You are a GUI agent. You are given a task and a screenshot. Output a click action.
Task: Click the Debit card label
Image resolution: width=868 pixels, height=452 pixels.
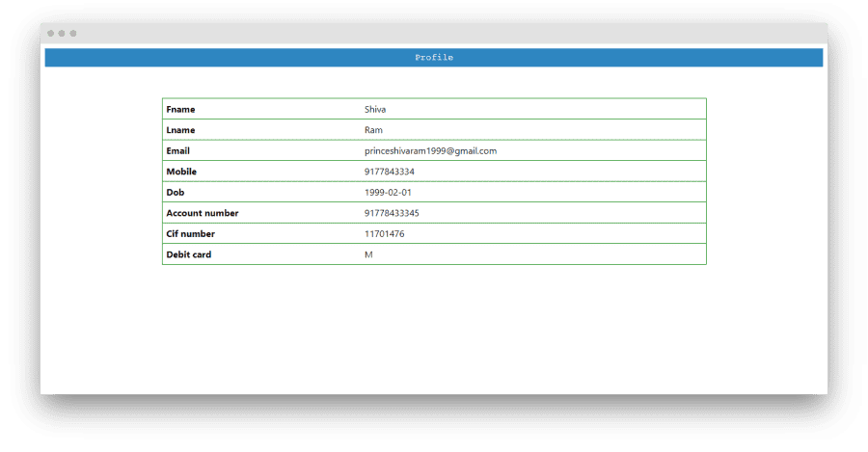[x=188, y=254]
